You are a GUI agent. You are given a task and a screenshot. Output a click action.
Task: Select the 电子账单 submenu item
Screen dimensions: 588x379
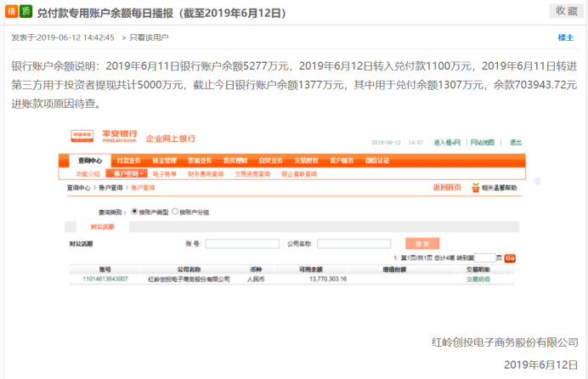click(x=164, y=174)
